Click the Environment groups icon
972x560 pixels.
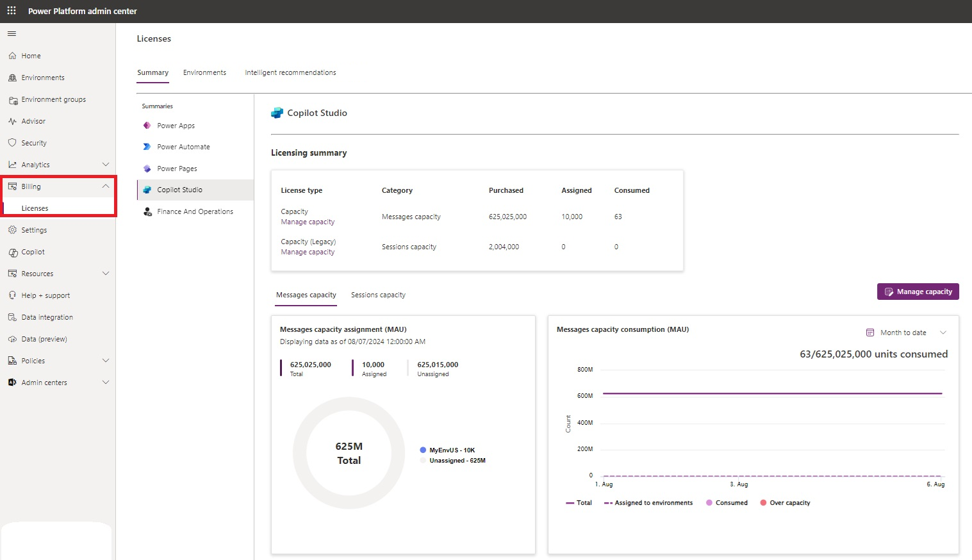pos(13,100)
